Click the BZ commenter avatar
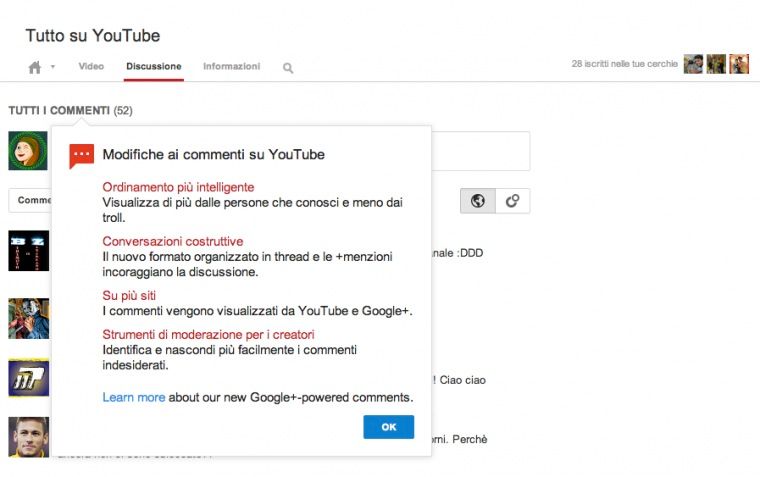 [x=29, y=251]
